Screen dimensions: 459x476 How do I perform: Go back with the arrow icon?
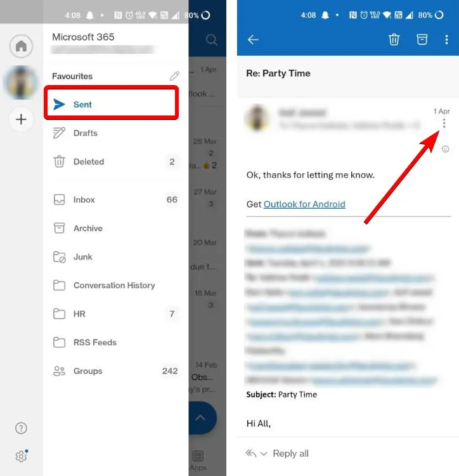253,39
